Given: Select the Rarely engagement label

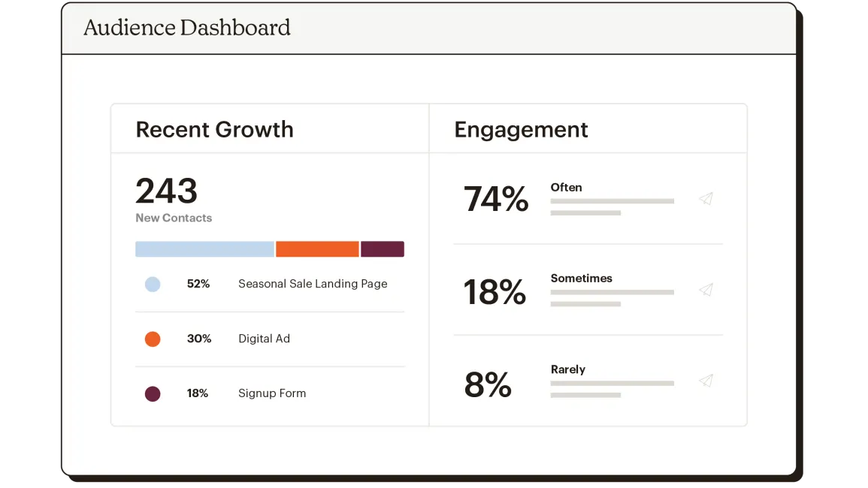Looking at the screenshot, I should [567, 369].
